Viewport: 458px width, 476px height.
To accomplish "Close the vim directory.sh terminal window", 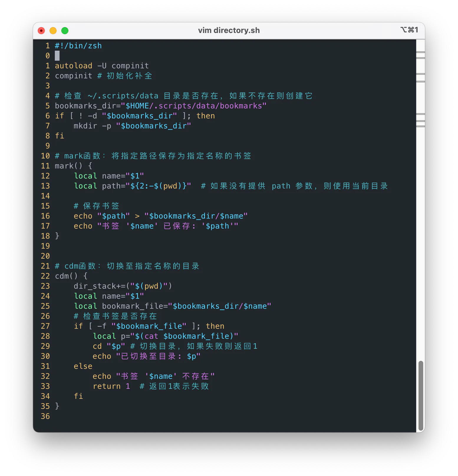I will pos(41,31).
